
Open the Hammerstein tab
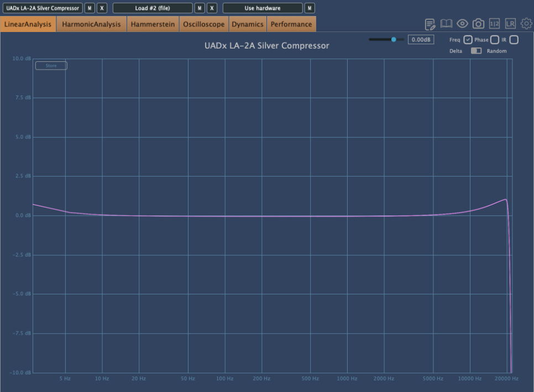pyautogui.click(x=153, y=24)
